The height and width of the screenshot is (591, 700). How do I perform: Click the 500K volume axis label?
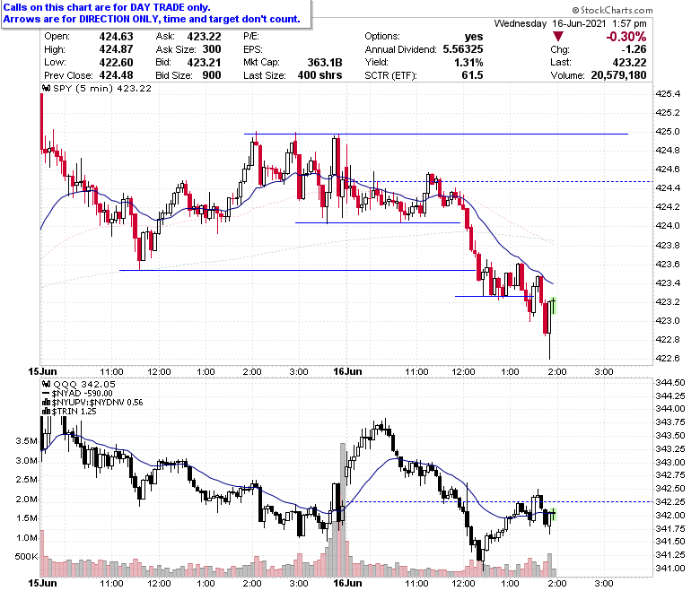tap(26, 556)
